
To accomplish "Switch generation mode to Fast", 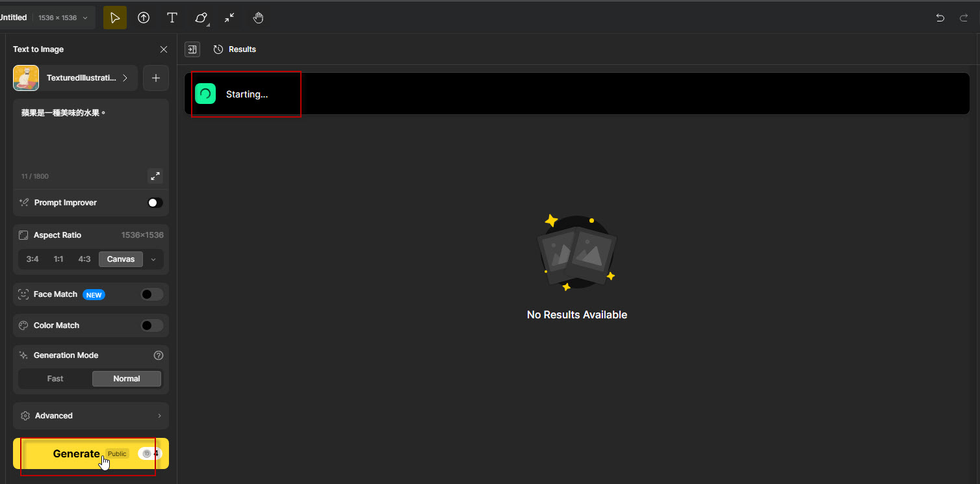I will coord(55,379).
